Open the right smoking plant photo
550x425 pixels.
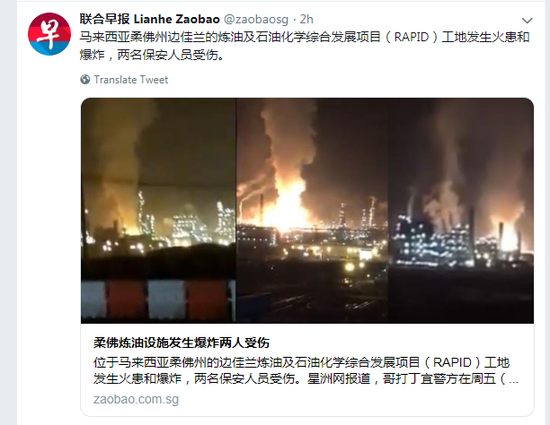click(461, 210)
